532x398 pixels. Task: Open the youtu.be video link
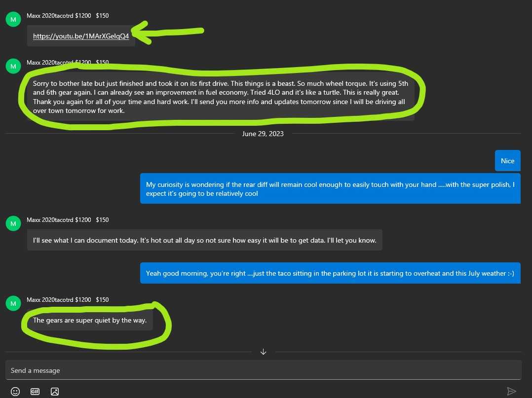(81, 36)
